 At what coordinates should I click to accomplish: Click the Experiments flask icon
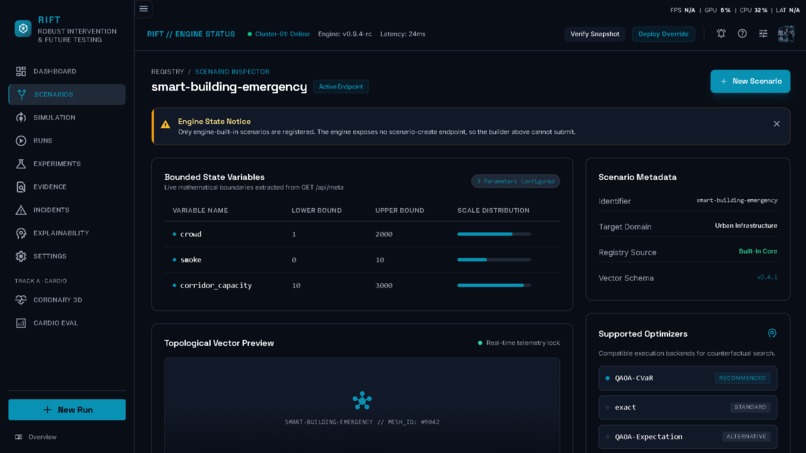21,164
